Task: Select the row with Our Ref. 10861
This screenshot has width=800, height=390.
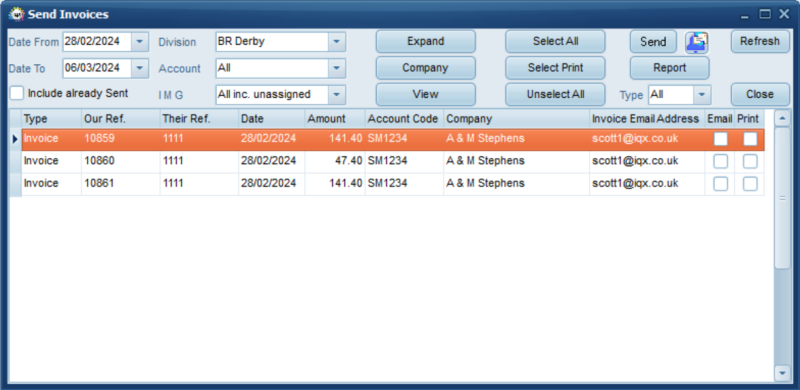Action: tap(393, 184)
